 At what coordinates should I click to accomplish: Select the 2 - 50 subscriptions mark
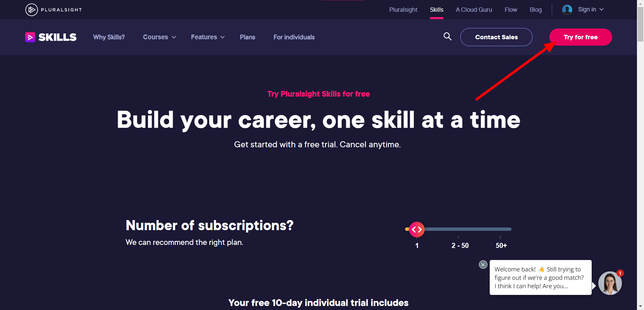click(460, 246)
